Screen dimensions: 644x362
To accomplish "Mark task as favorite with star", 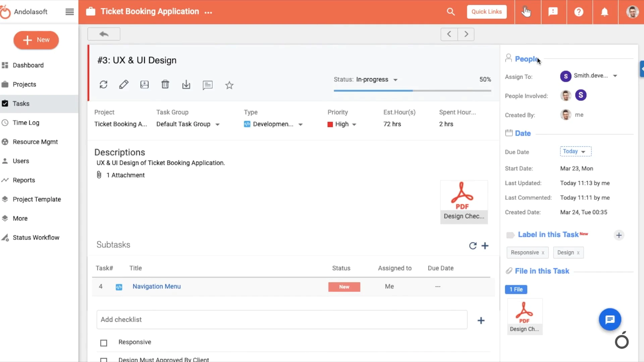I will pos(229,85).
